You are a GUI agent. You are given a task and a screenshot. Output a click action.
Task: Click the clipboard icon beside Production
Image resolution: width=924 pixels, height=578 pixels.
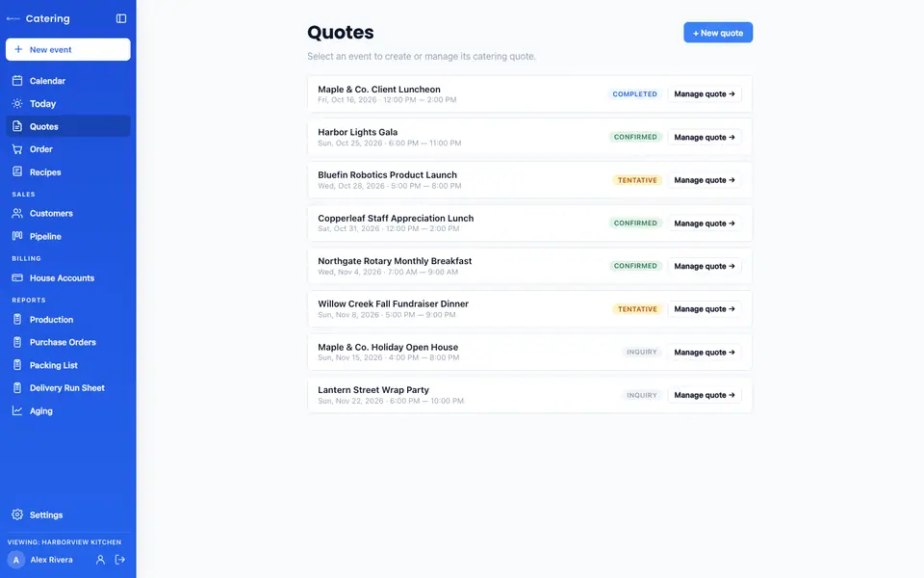[17, 319]
